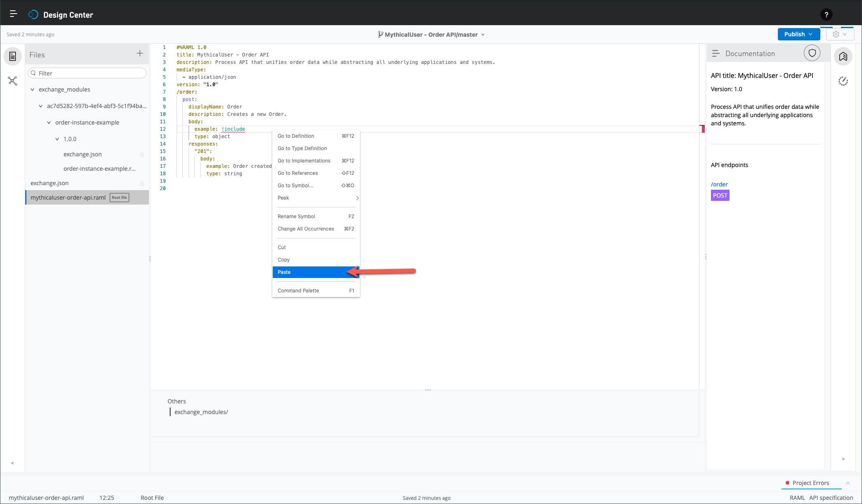Image resolution: width=862 pixels, height=504 pixels.
Task: Open the /order endpoint link
Action: 719,184
